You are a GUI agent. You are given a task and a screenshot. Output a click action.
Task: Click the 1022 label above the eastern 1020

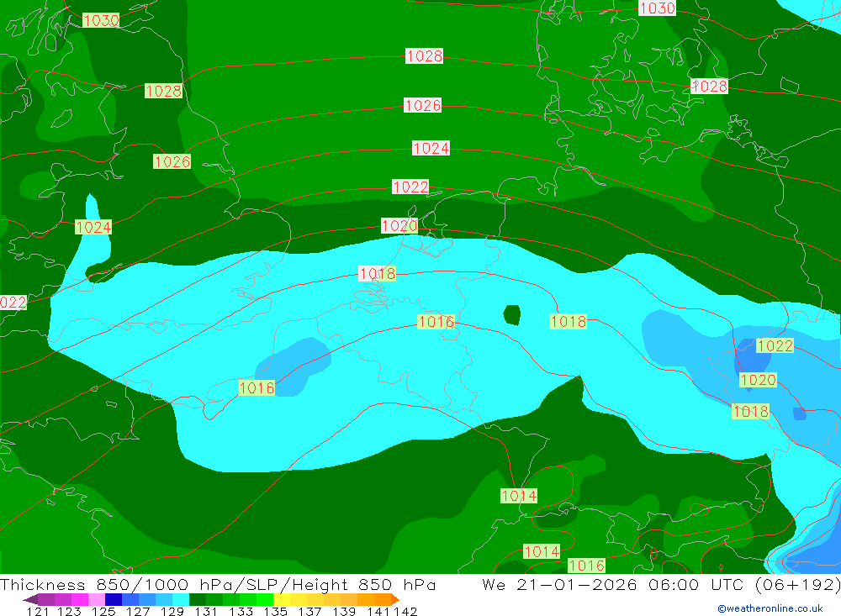[775, 345]
